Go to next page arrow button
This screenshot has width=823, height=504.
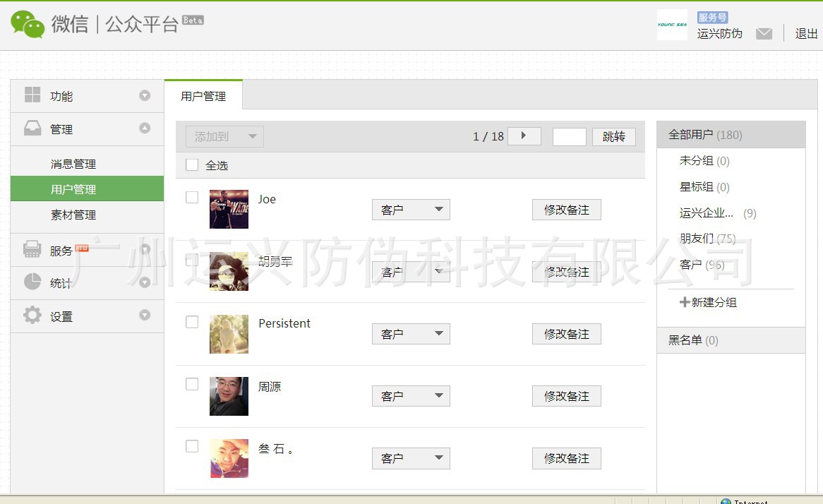[x=524, y=136]
